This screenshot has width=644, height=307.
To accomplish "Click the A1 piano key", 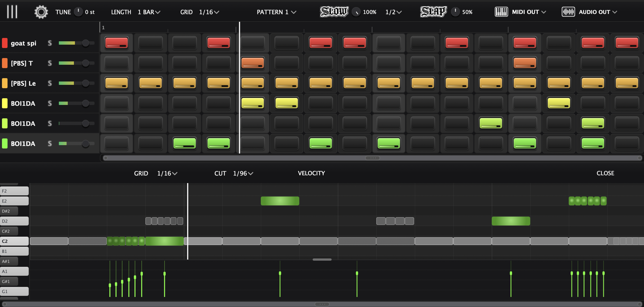I will 14,271.
